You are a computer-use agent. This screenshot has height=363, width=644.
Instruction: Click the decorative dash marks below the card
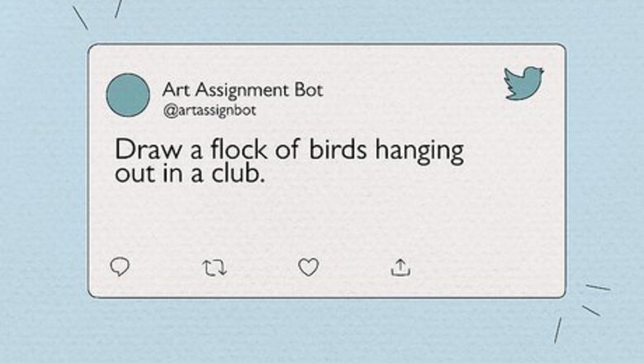tap(590, 310)
